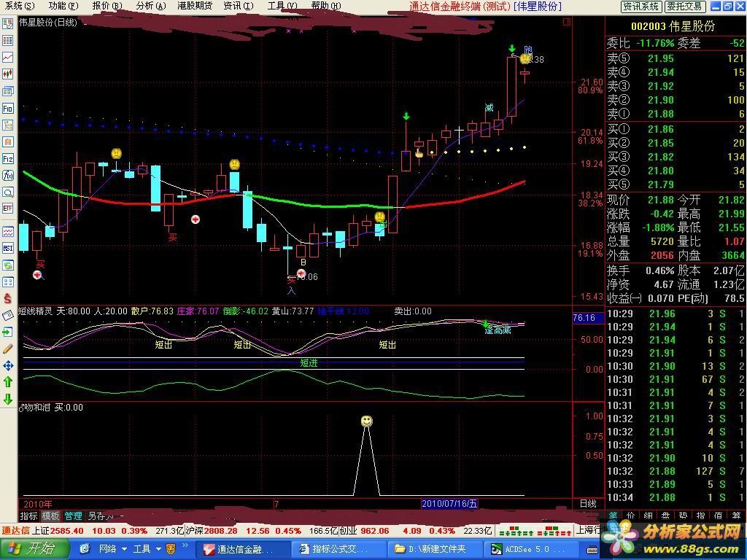Viewport: 747px width, 560px height.
Task: Click the wave indicator chart icon above RSI
Action: click(x=7, y=232)
